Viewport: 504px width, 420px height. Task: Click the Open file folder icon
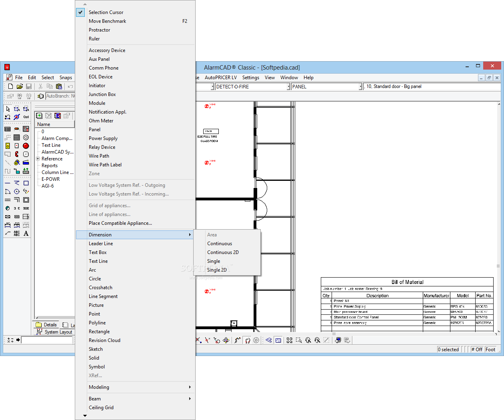coord(20,86)
